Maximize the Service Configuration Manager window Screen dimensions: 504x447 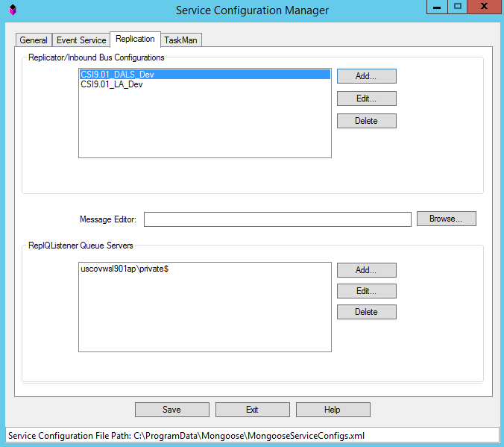tap(458, 7)
